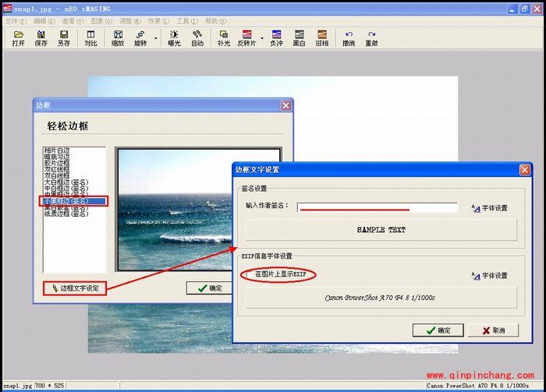The width and height of the screenshot is (546, 392).
Task: Click the 缩放 (Resize) toolbar icon
Action: (117, 38)
